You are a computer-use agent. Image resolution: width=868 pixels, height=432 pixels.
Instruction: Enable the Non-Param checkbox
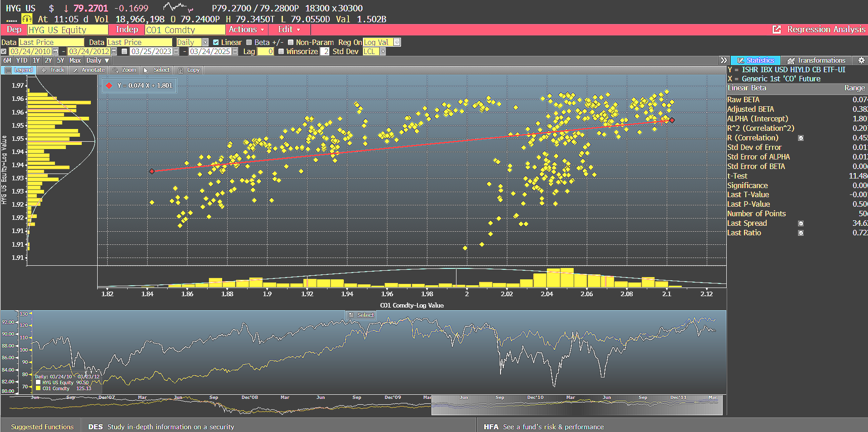(291, 42)
